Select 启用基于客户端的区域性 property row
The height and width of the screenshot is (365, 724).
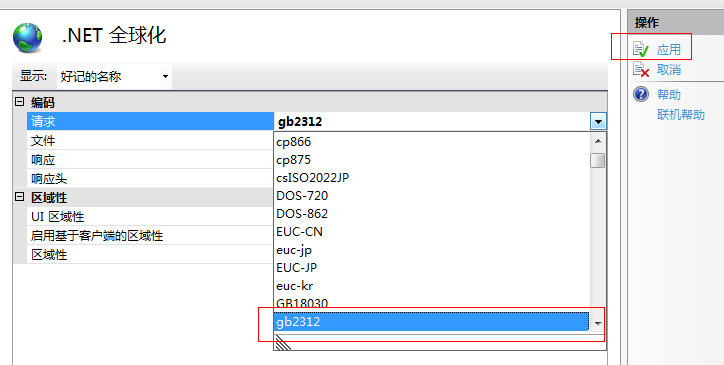[x=151, y=236]
